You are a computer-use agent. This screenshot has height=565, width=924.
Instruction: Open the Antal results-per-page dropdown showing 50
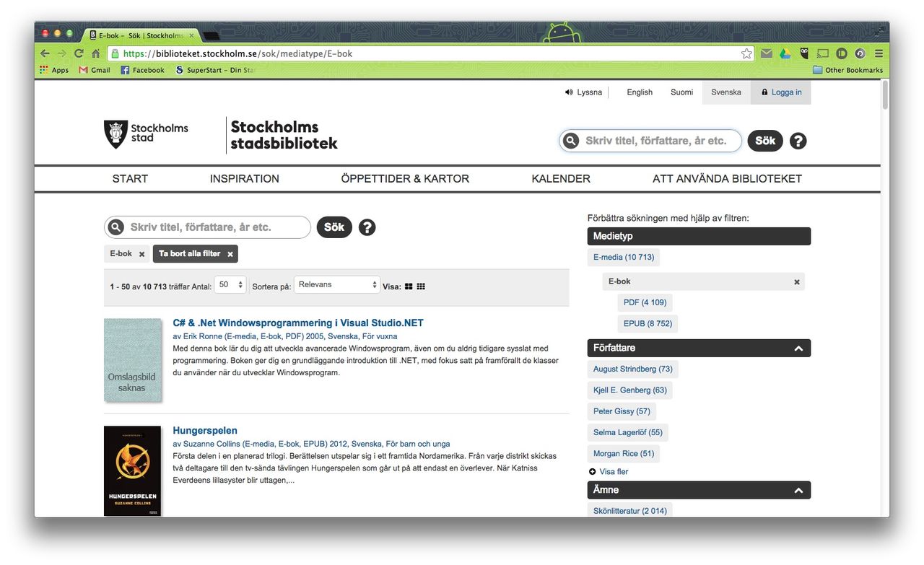coord(230,284)
